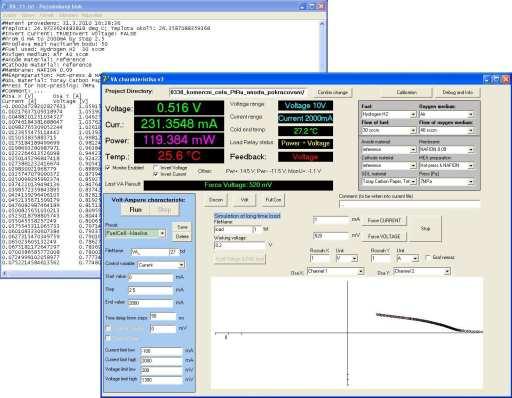This screenshot has width=512, height=398.
Task: Click the Working voltage input field
Action: [x=240, y=245]
